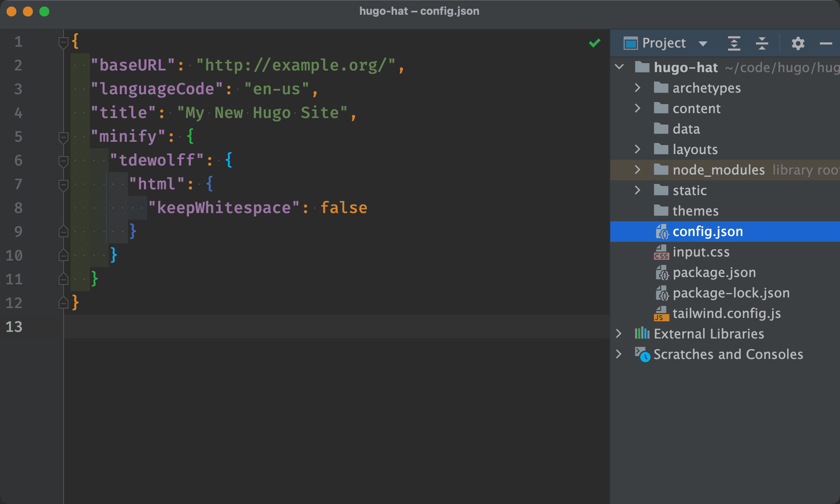Click the green inspection checkmark
The image size is (840, 504).
pyautogui.click(x=595, y=43)
